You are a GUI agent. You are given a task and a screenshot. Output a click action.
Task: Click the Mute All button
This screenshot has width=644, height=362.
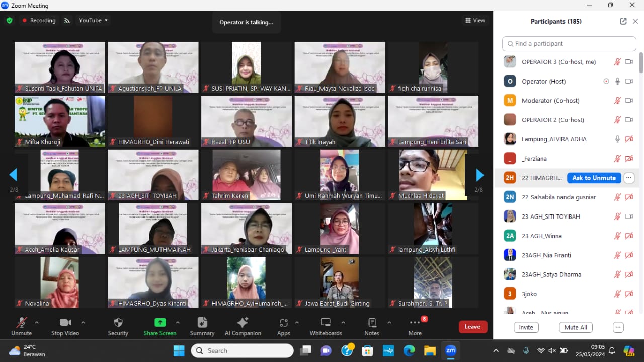[x=575, y=327]
